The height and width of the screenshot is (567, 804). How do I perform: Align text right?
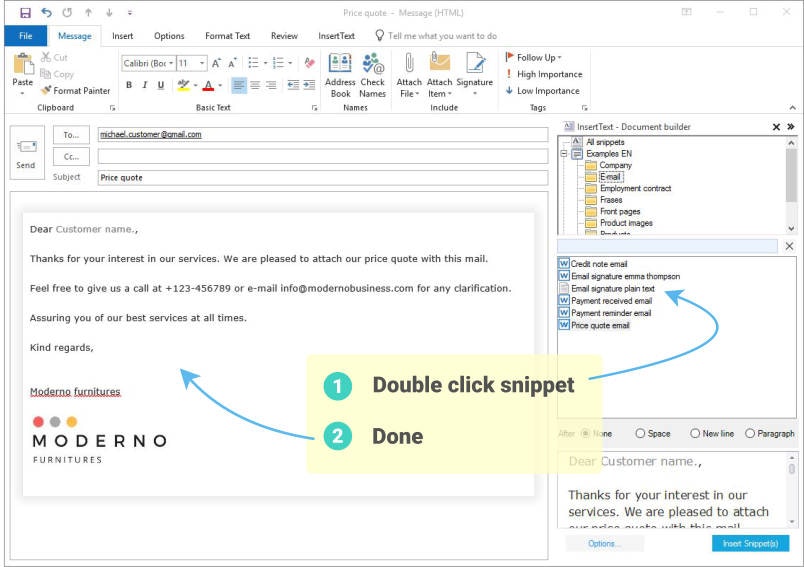(271, 85)
